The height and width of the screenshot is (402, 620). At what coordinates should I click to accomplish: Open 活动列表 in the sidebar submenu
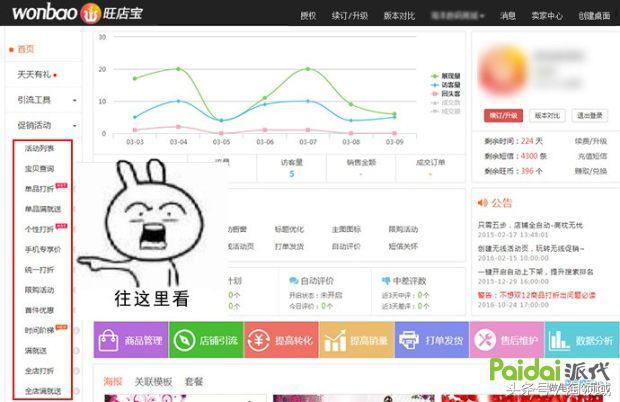(x=40, y=149)
